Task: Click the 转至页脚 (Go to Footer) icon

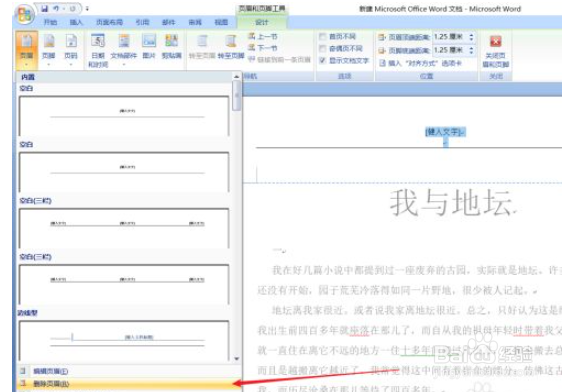Action: click(231, 47)
